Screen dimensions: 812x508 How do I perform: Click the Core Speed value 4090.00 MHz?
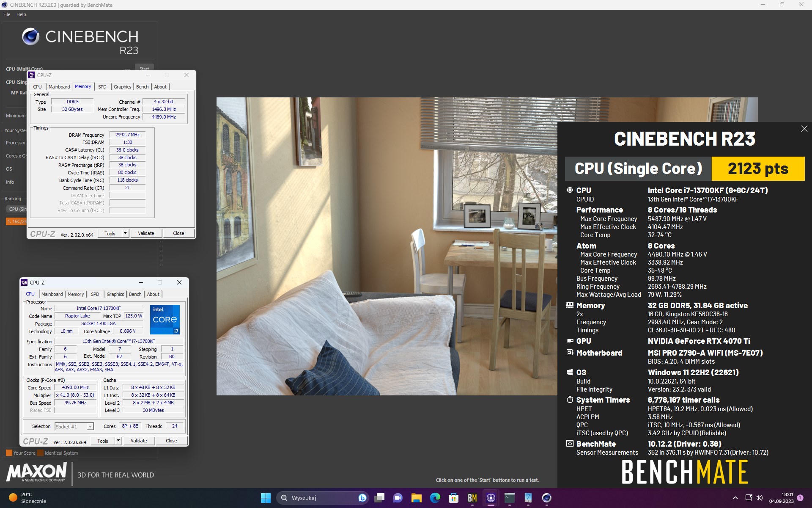click(76, 387)
